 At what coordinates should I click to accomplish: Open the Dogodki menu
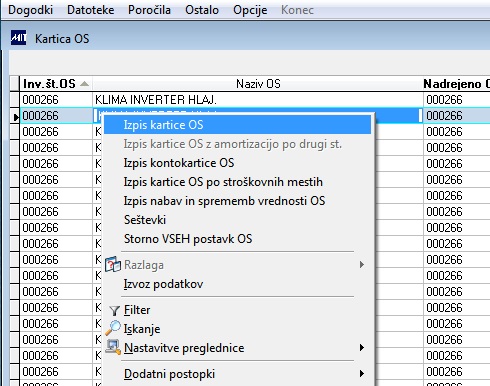click(x=30, y=10)
